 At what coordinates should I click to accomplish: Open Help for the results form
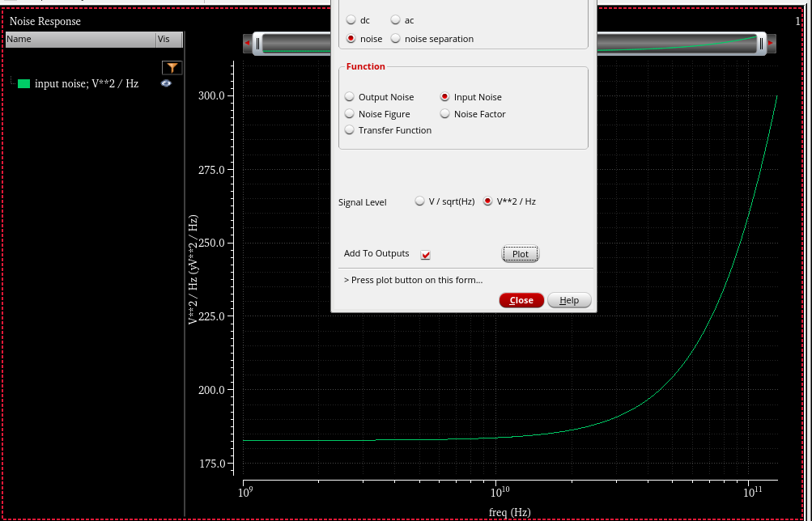point(569,300)
